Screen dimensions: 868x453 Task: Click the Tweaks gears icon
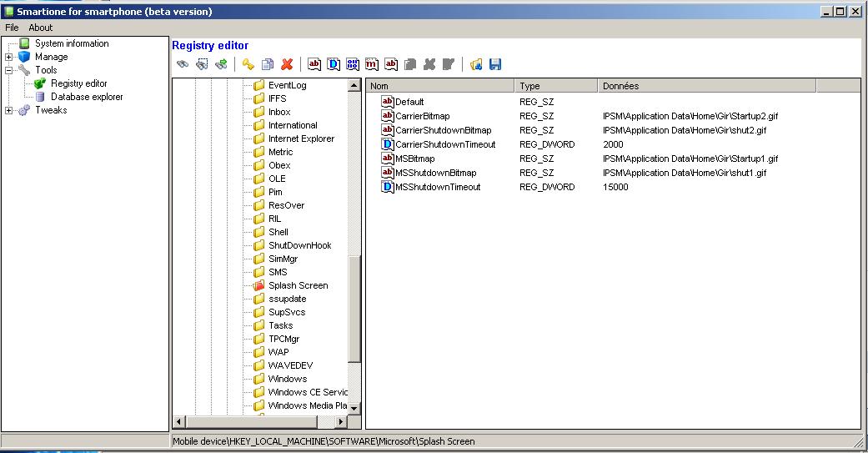coord(24,110)
